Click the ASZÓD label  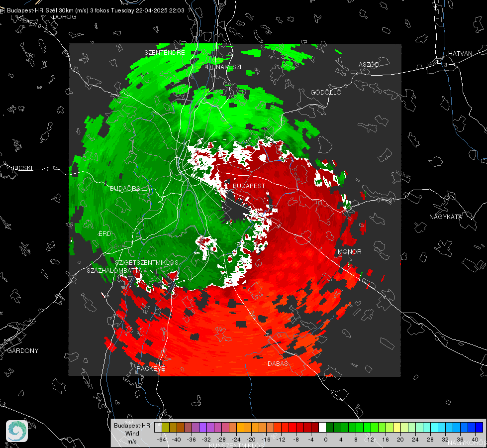(369, 64)
